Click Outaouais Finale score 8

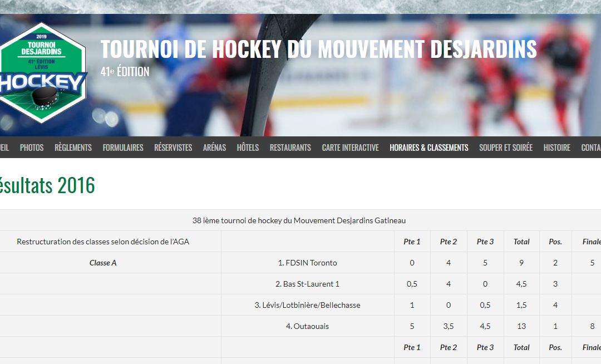coord(592,326)
